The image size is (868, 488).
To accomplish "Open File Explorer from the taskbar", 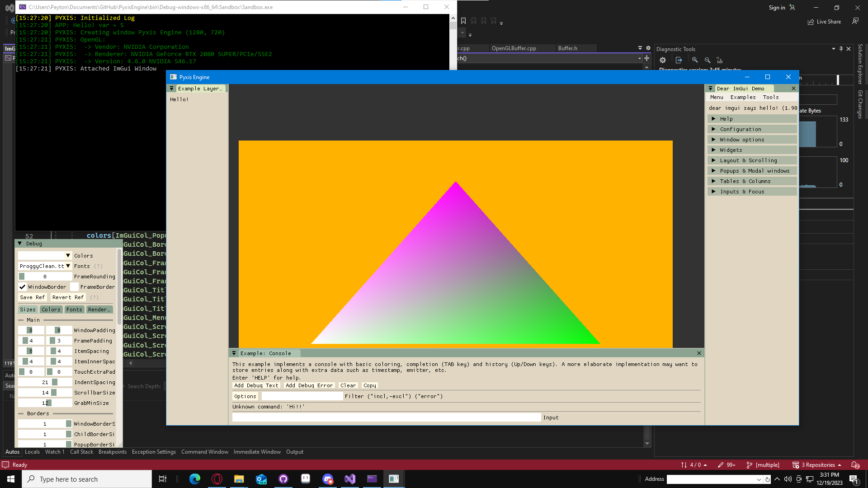I will pos(239,479).
